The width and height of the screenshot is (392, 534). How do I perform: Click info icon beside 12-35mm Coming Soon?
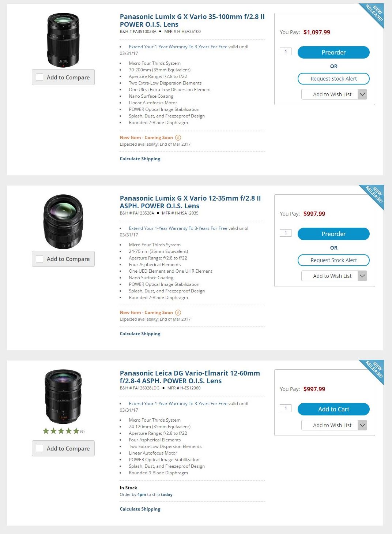[178, 313]
